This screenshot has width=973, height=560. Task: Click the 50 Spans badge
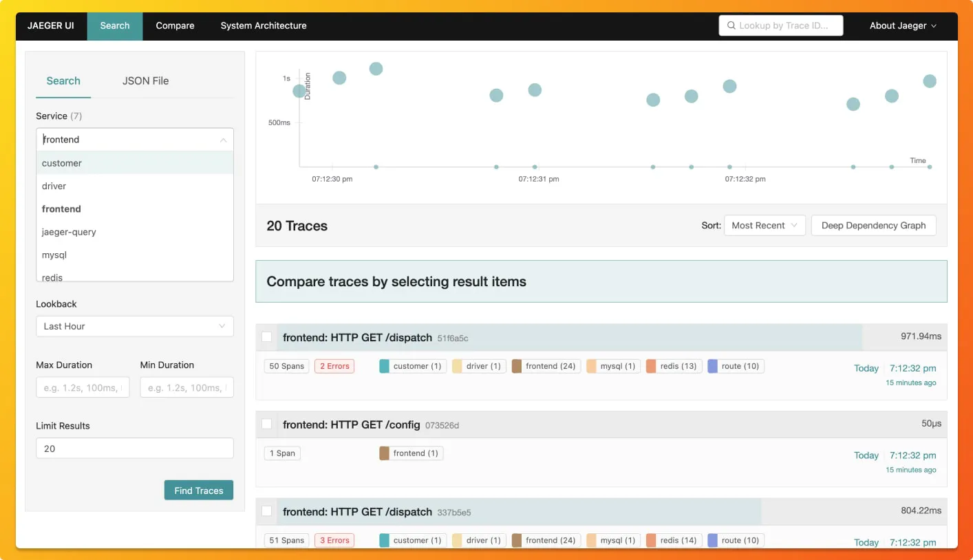287,366
